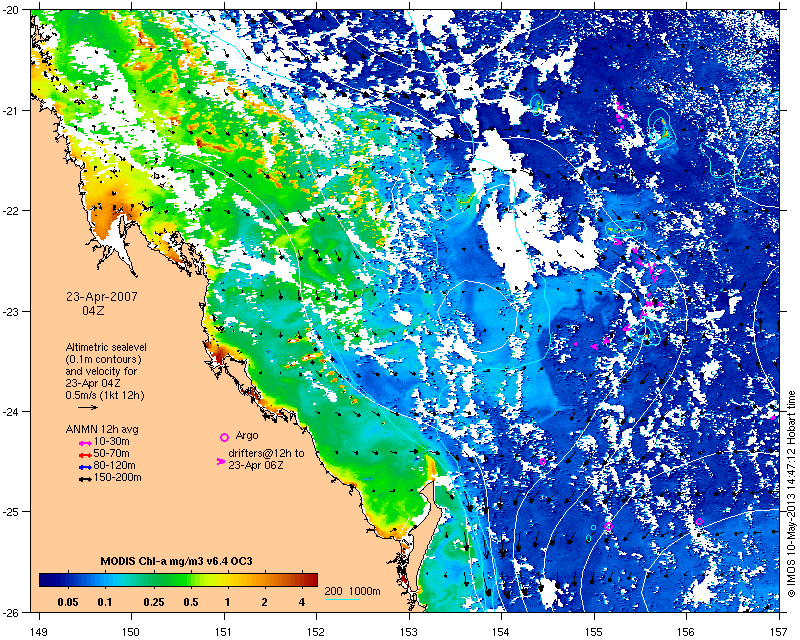Click colorbar tick label 0.5
Screen dimensions: 800x640
pos(191,602)
